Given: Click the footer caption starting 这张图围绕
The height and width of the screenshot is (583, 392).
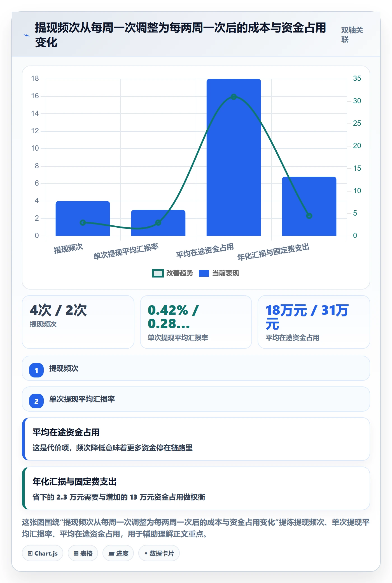Looking at the screenshot, I should coord(196,528).
